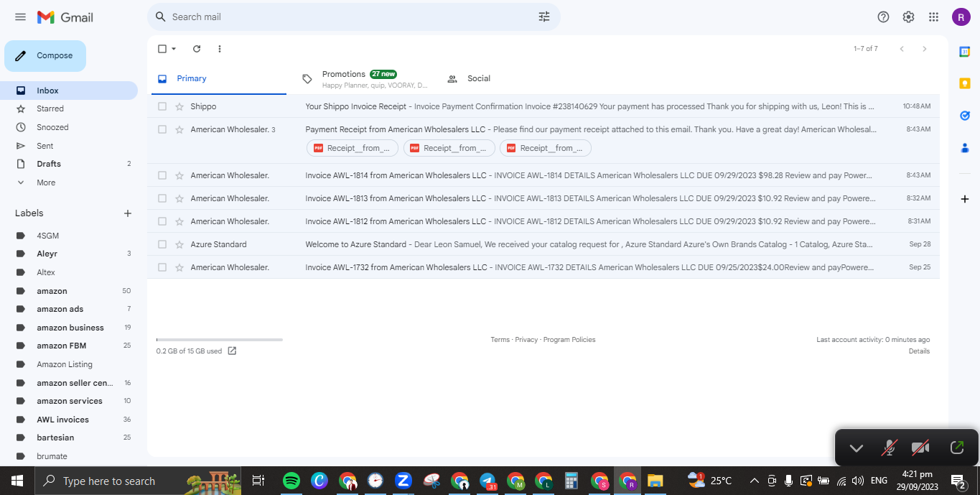Open the Google apps grid icon
The image size is (980, 495).
[933, 17]
